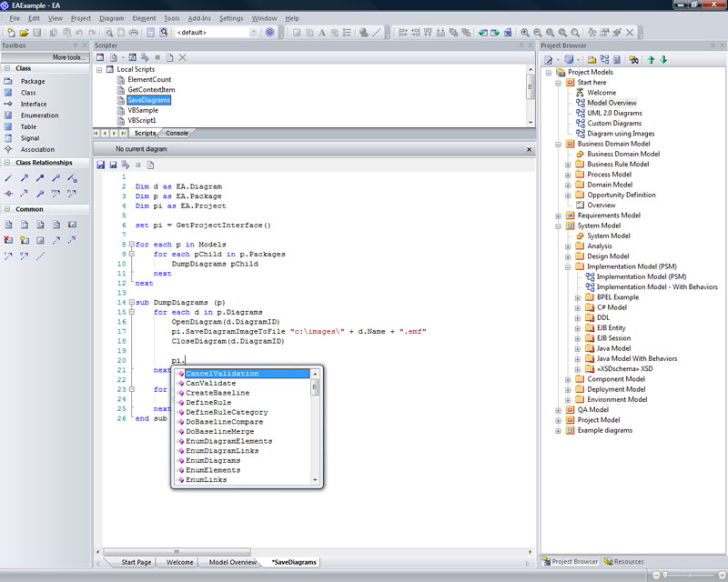Viewport: 728px width, 582px height.
Task: Click the open folder icon in main toolbar
Action: (x=25, y=32)
